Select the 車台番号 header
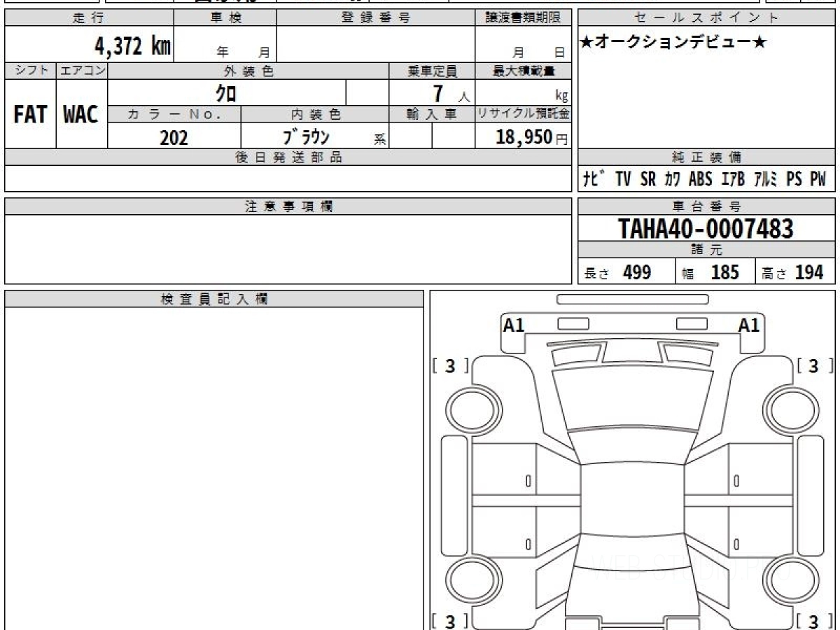Screen dimensions: 840x630 click(706, 206)
